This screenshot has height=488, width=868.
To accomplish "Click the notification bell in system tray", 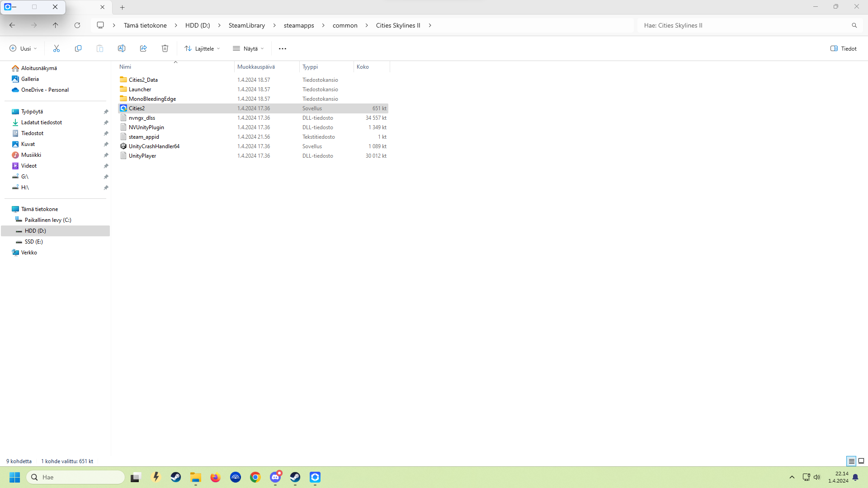I will (x=855, y=477).
